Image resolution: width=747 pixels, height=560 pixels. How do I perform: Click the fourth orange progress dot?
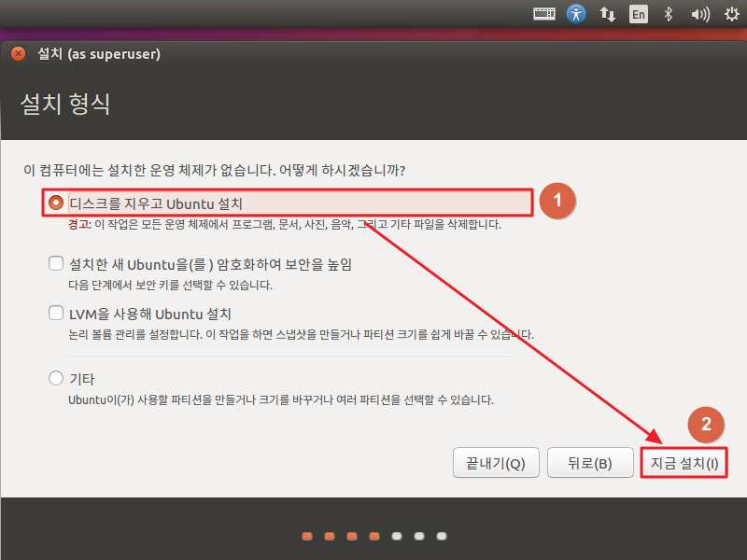tap(374, 536)
